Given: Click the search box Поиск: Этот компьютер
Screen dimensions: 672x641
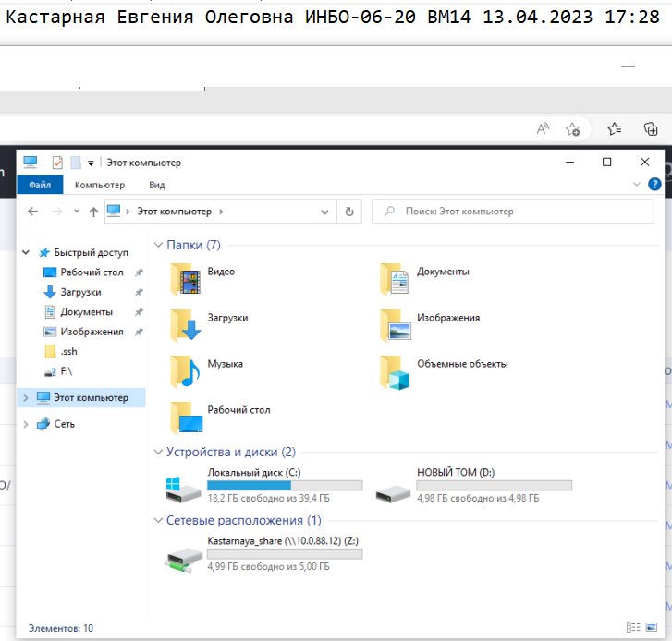Looking at the screenshot, I should pos(513,212).
